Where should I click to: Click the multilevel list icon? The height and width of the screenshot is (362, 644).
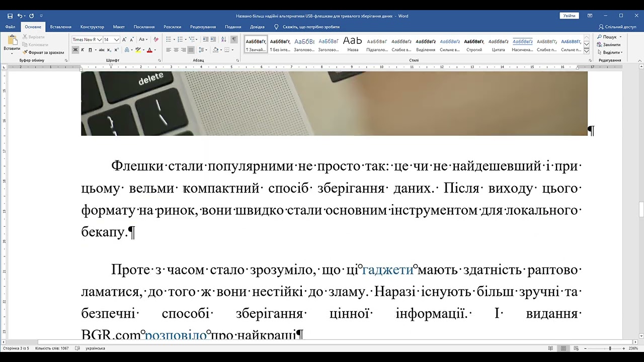(192, 40)
